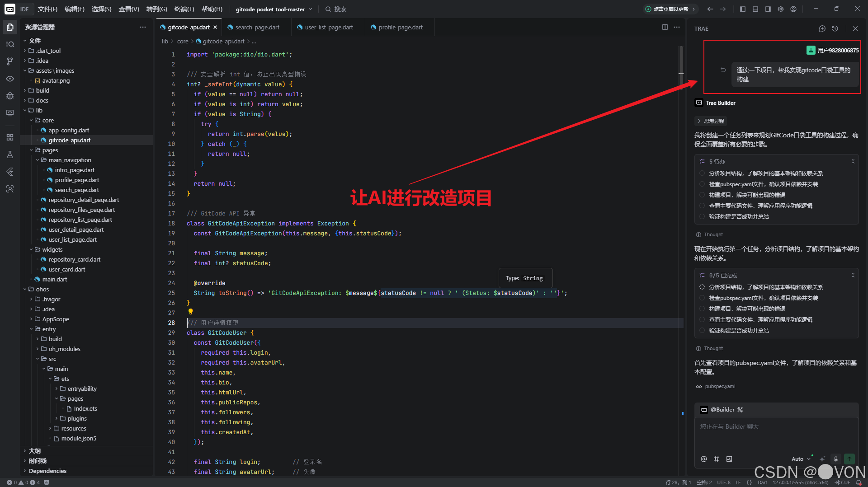Start voice input with microphone icon

tap(836, 459)
